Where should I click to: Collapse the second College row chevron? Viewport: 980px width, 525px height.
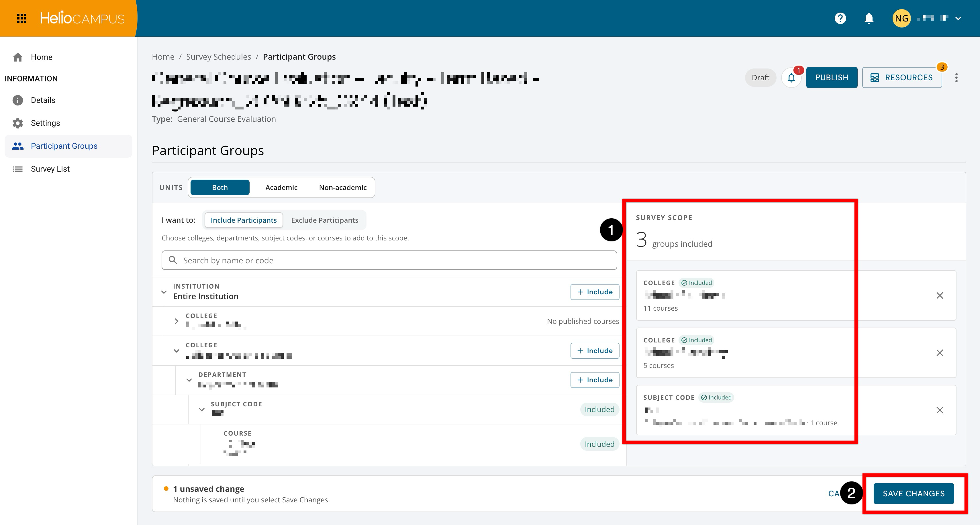click(x=177, y=351)
